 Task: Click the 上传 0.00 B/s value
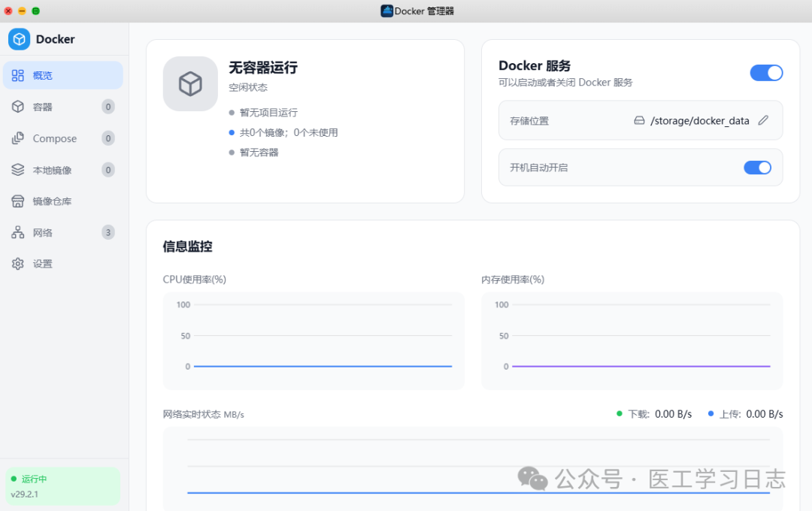pos(765,414)
